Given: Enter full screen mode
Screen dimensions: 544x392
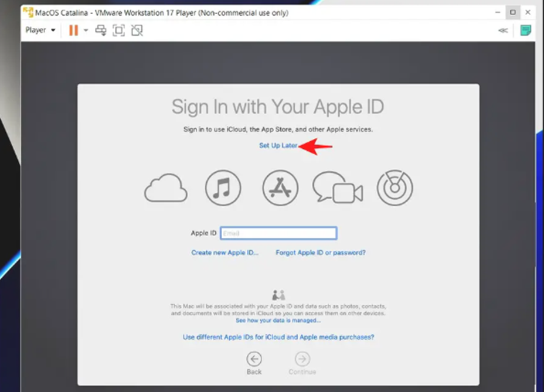Looking at the screenshot, I should (x=118, y=30).
